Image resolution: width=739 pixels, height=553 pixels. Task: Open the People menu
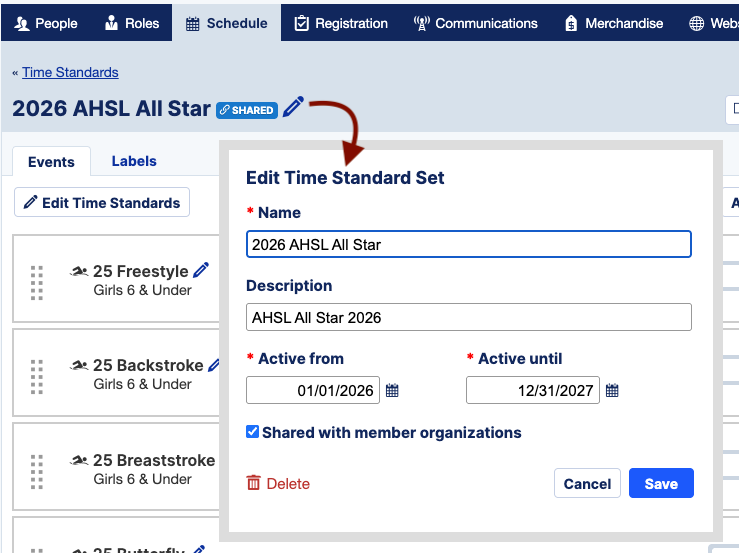click(x=46, y=23)
